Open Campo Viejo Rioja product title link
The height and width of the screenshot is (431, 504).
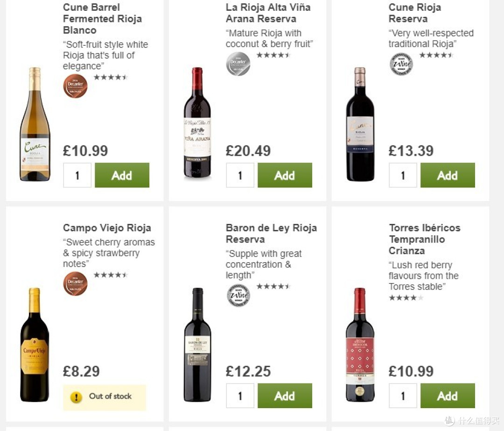[x=107, y=228]
